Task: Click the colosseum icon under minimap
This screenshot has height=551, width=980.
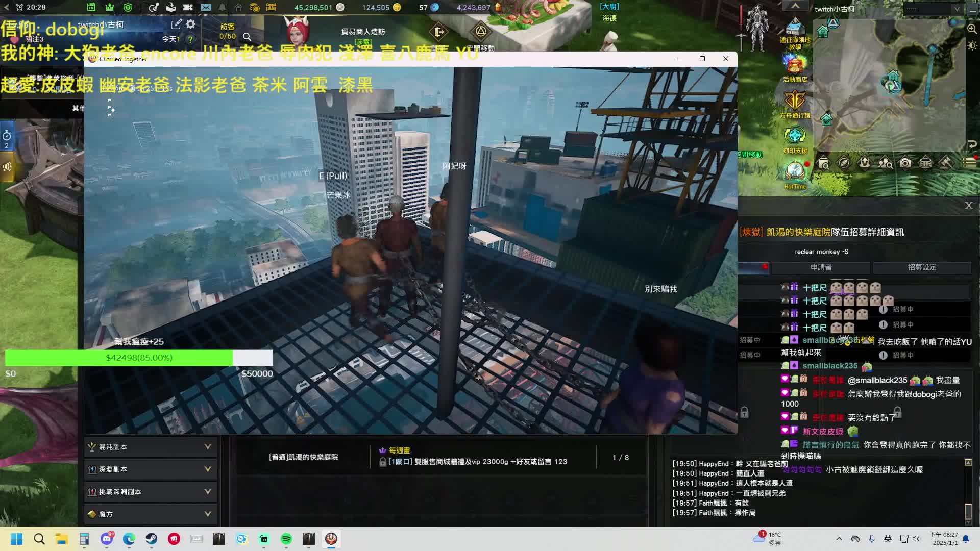Action: click(925, 163)
